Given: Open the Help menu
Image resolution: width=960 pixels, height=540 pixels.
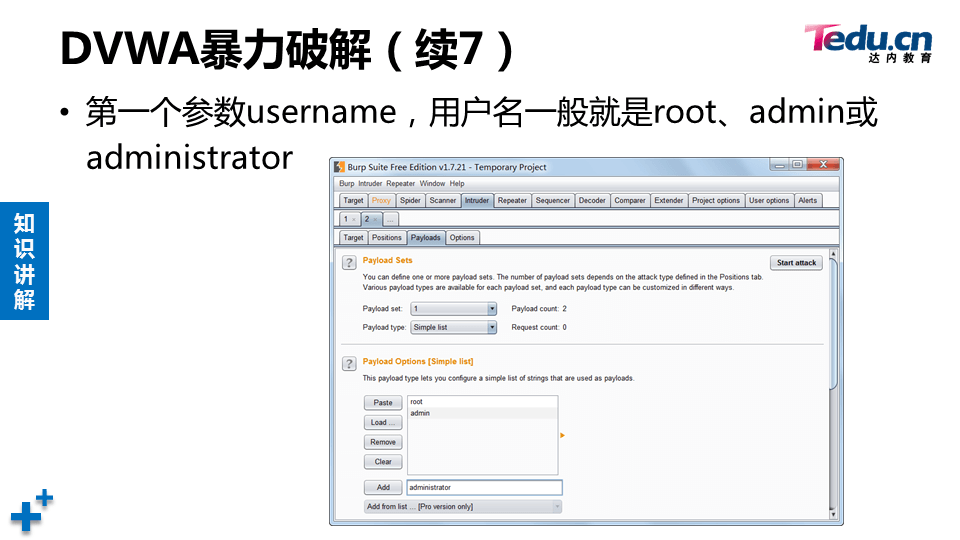Looking at the screenshot, I should 457,184.
